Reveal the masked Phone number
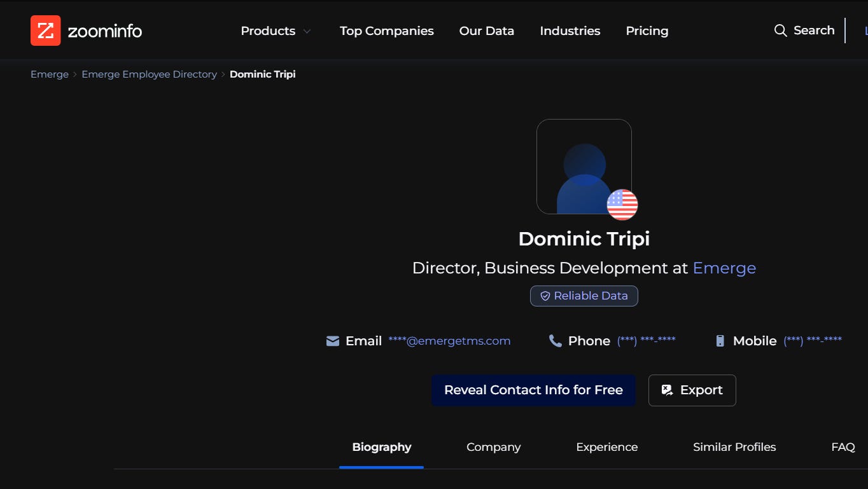868x489 pixels. pos(647,340)
